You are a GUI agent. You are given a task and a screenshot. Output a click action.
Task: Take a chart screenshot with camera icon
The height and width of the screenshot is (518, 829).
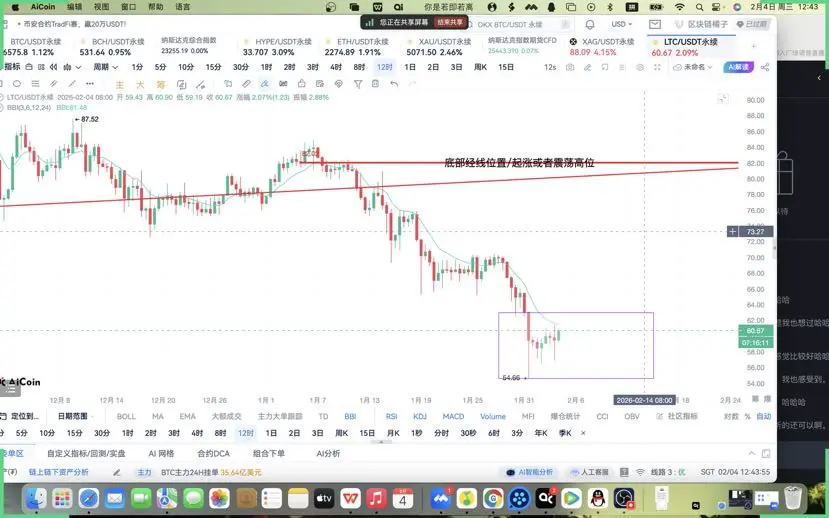pos(569,67)
